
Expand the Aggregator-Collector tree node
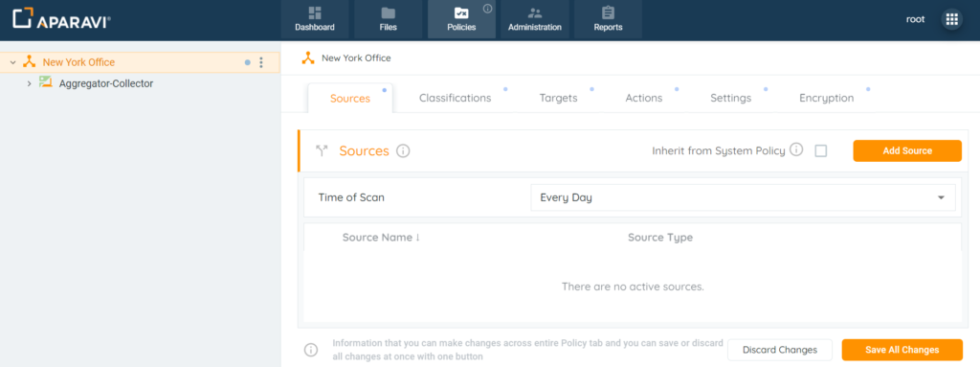pos(29,83)
